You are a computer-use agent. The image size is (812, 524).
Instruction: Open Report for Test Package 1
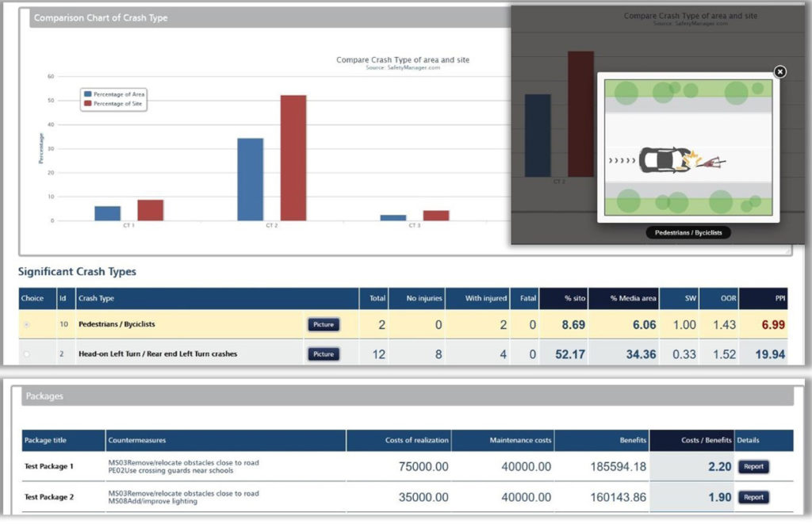(x=753, y=467)
